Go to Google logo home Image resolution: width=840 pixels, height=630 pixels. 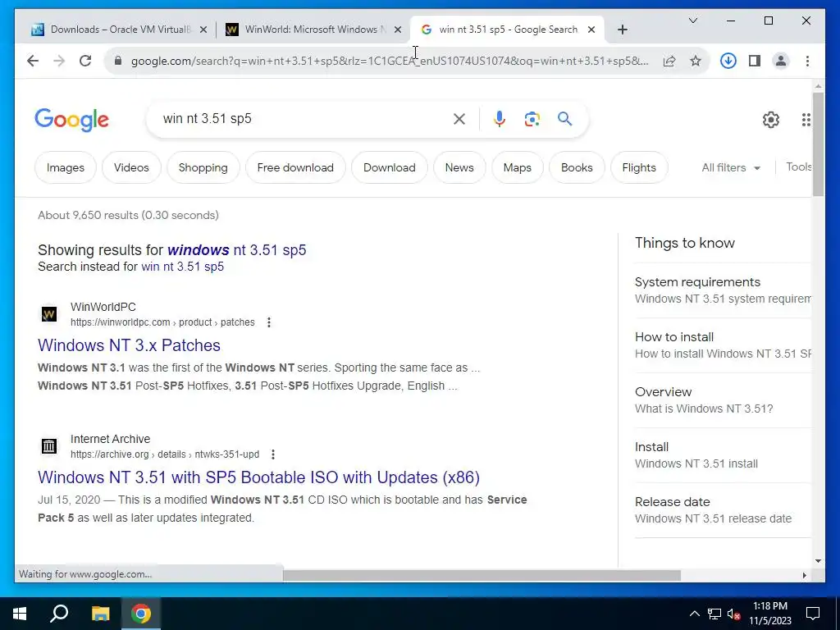click(x=72, y=120)
